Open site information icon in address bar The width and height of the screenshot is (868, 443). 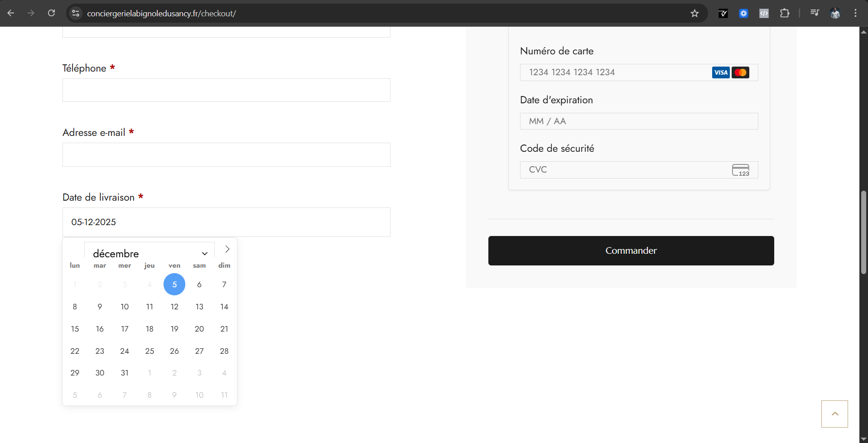click(x=76, y=13)
